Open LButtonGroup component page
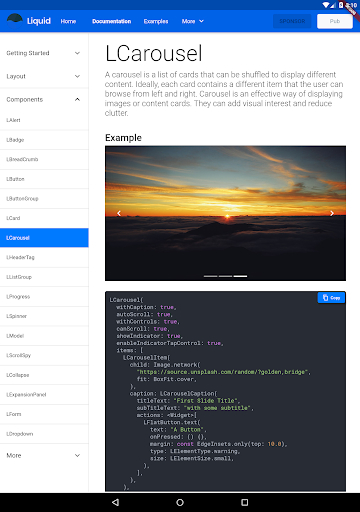 (44, 199)
